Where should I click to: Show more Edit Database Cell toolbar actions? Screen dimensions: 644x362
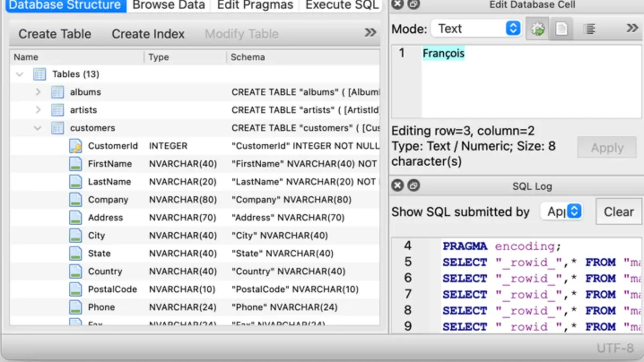632,28
